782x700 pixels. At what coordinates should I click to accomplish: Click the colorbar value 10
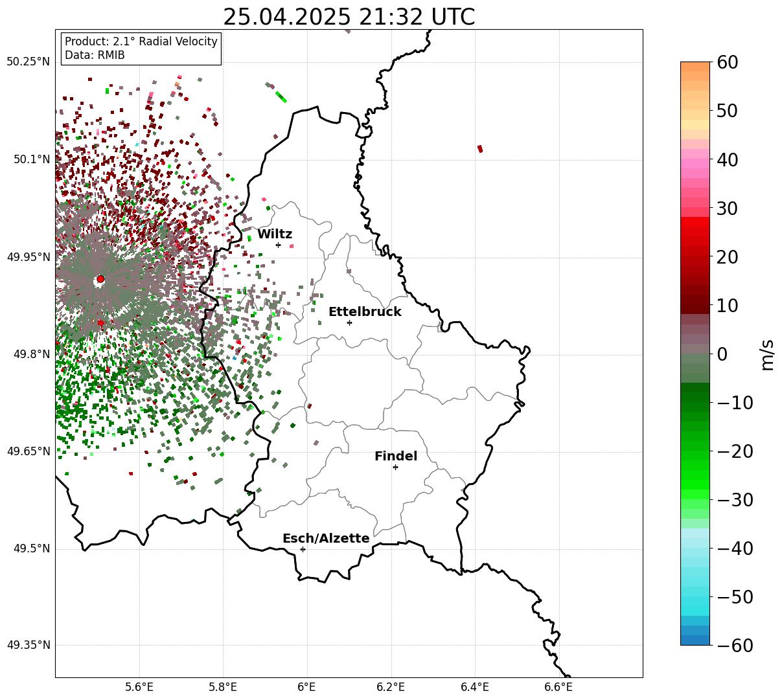[728, 306]
